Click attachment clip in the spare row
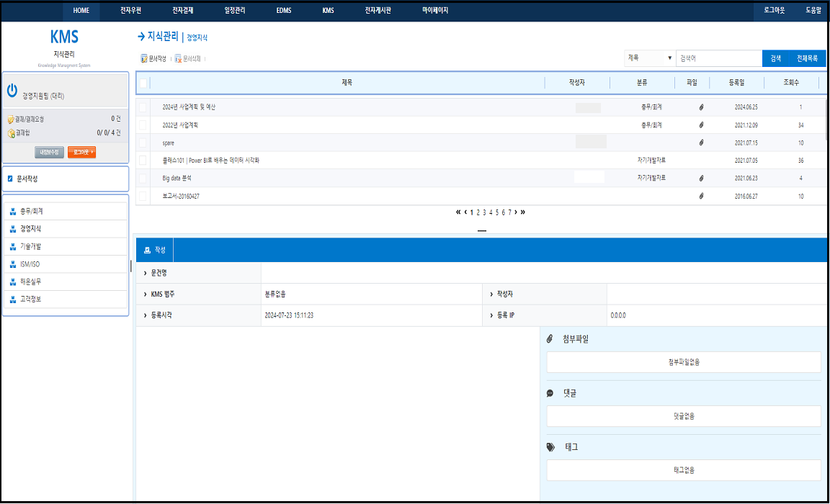The height and width of the screenshot is (504, 830). tap(701, 143)
